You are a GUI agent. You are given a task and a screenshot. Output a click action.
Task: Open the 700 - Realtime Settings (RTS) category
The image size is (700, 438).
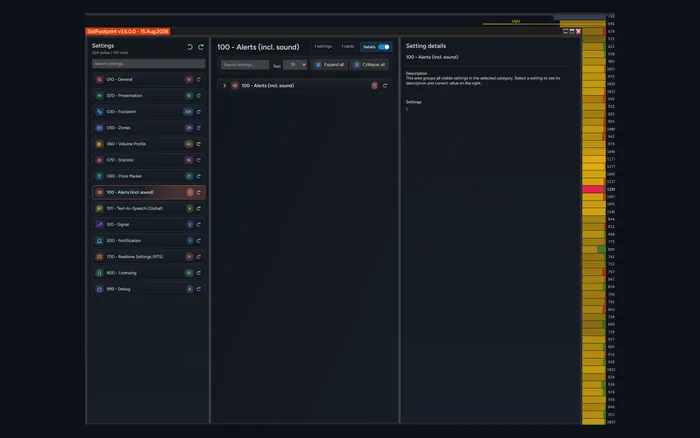(149, 257)
